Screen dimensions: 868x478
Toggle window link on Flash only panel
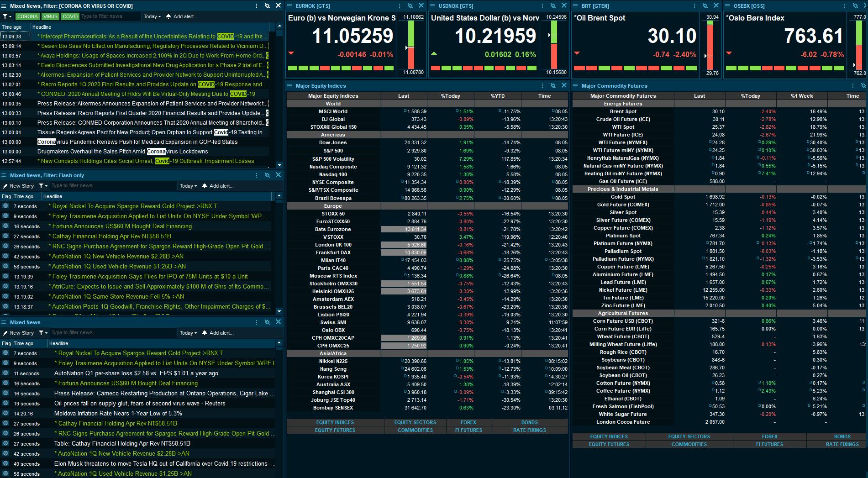(268, 175)
